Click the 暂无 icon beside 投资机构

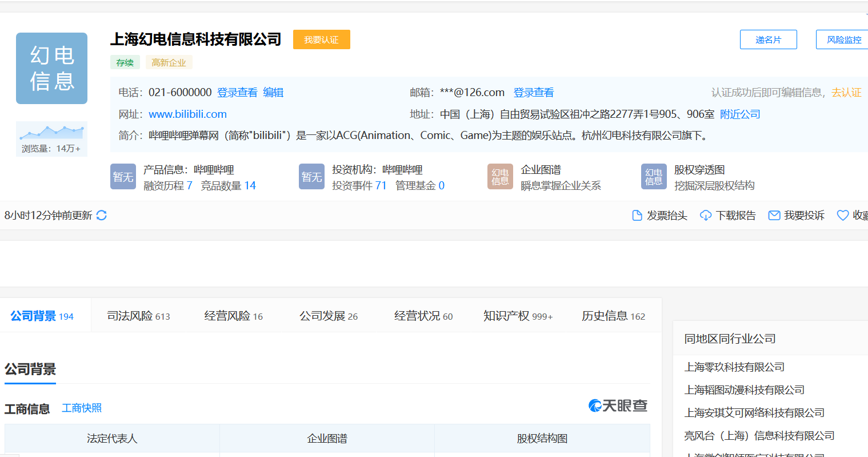pos(311,177)
